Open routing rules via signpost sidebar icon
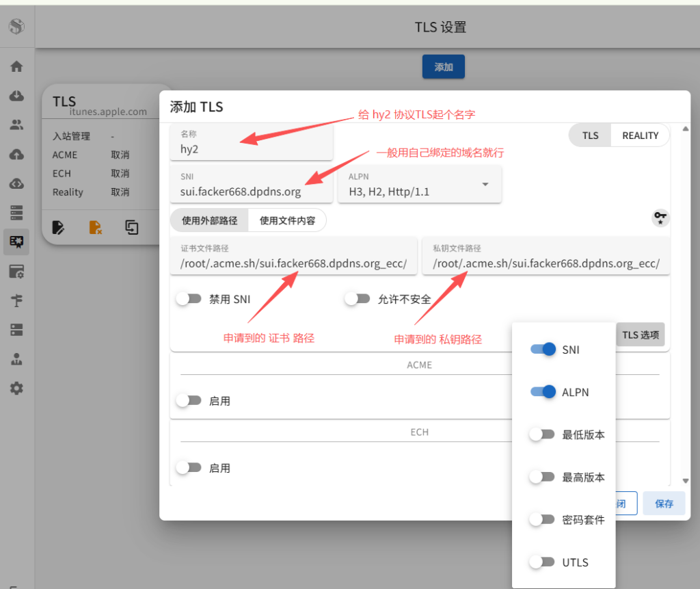The image size is (700, 589). pos(16,300)
